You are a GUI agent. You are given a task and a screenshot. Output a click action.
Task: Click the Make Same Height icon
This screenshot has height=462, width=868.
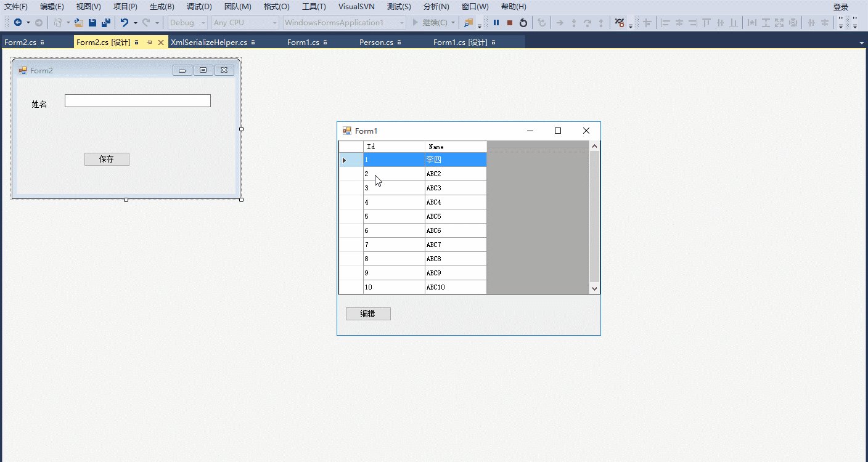pyautogui.click(x=766, y=23)
